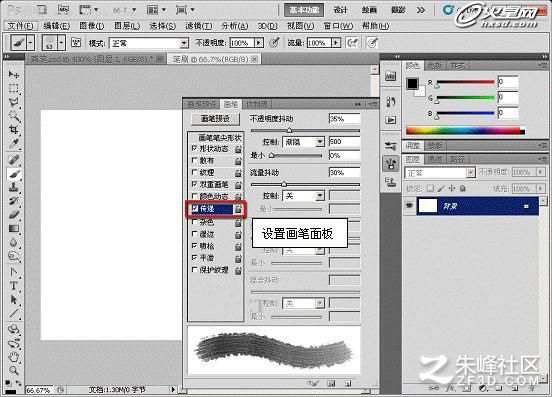Click the opacity jitter percent field 35%
This screenshot has width=552, height=397.
pyautogui.click(x=345, y=119)
